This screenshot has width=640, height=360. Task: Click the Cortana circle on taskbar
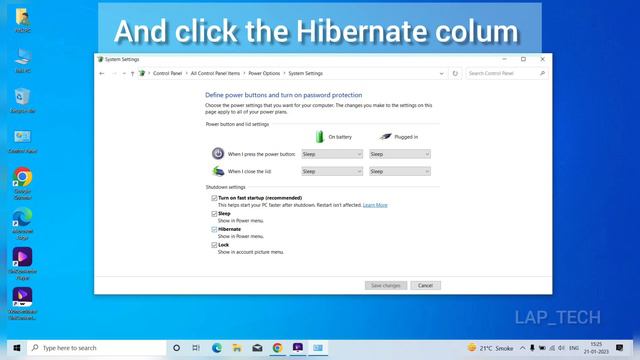(176, 348)
